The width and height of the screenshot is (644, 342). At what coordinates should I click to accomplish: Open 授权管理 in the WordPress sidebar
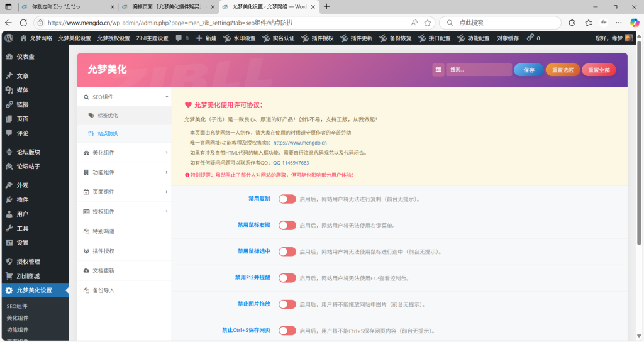coord(35,262)
